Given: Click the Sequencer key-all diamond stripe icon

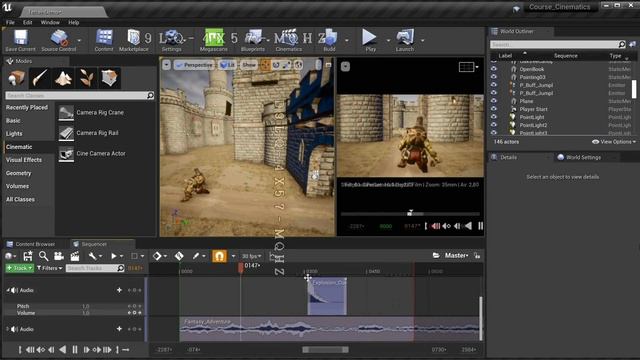Looking at the screenshot, I should pyautogui.click(x=179, y=256).
